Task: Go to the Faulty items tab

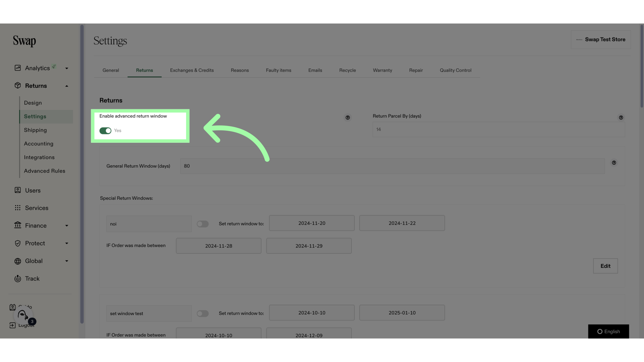Action: 279,70
